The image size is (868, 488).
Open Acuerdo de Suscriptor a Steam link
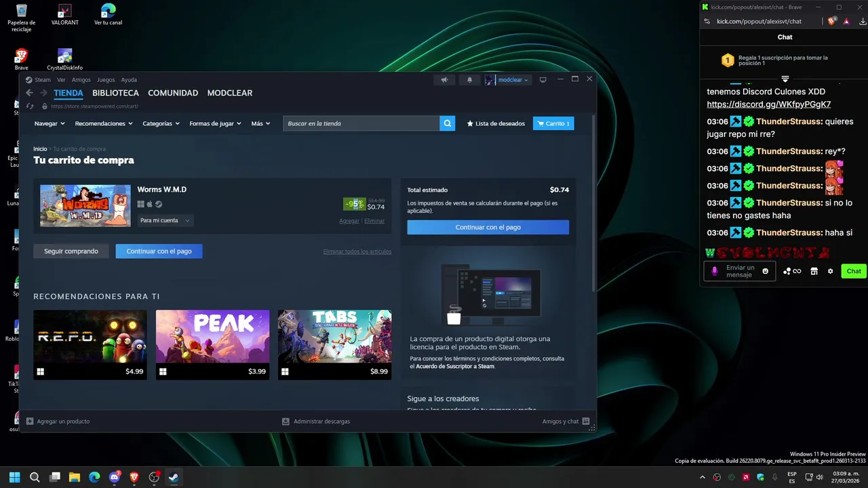pyautogui.click(x=455, y=366)
